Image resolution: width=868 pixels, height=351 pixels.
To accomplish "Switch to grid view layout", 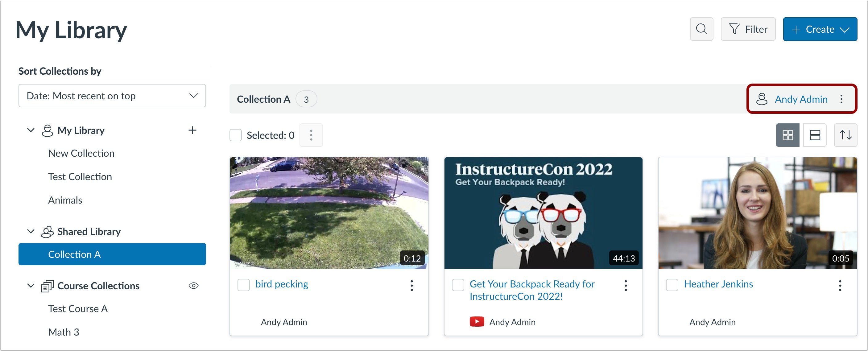I will [x=787, y=135].
